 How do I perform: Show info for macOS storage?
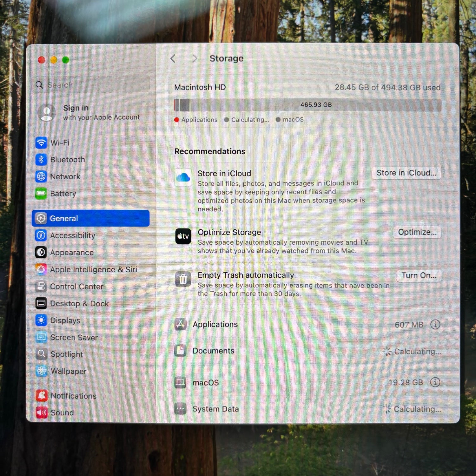[435, 382]
